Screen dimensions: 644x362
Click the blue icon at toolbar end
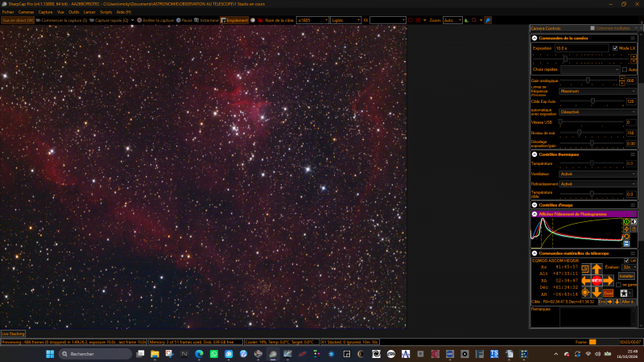[x=488, y=20]
